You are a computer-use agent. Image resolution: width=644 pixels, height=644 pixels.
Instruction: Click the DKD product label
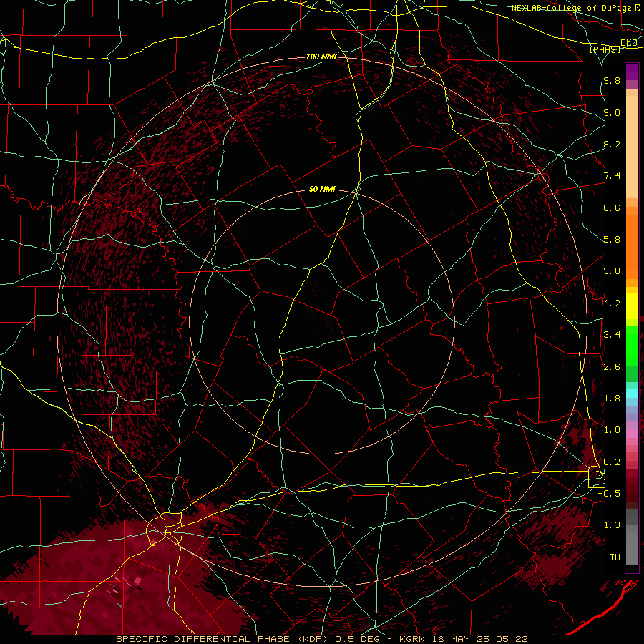(x=628, y=43)
